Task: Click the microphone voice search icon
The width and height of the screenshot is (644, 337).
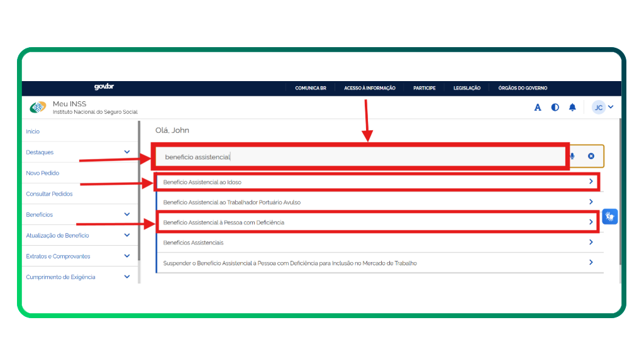Action: tap(573, 156)
